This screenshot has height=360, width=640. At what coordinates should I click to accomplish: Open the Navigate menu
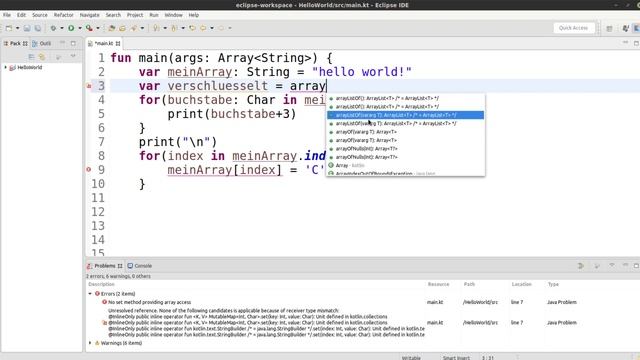pos(89,15)
